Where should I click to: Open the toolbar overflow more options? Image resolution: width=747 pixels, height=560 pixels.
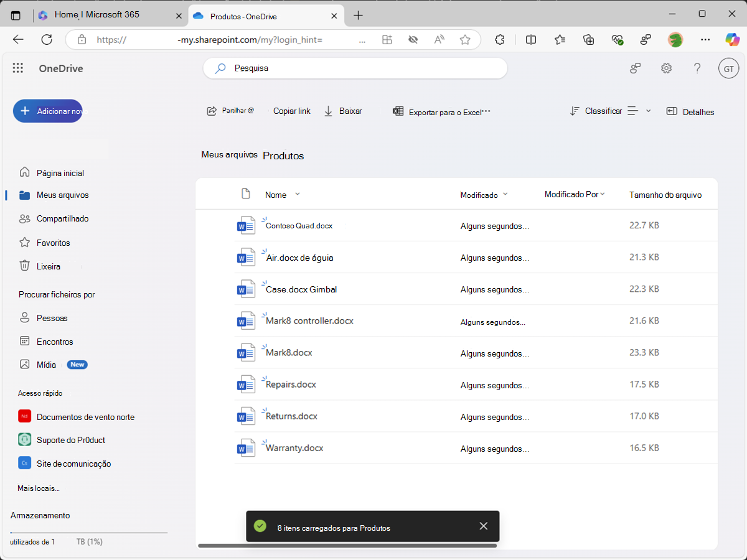point(487,111)
